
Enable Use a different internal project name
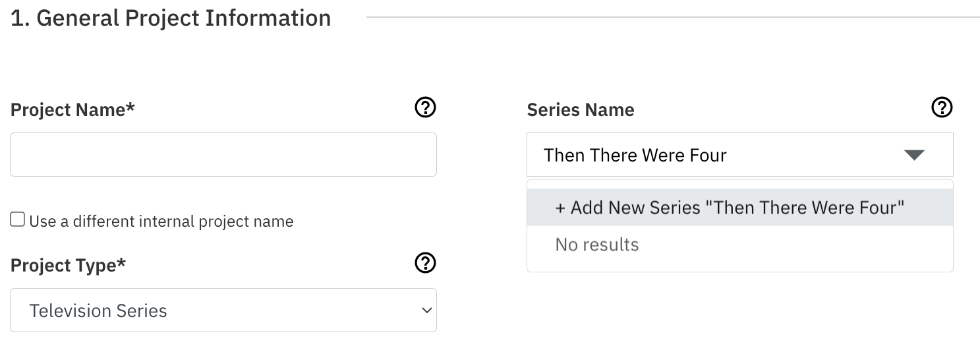(18, 220)
